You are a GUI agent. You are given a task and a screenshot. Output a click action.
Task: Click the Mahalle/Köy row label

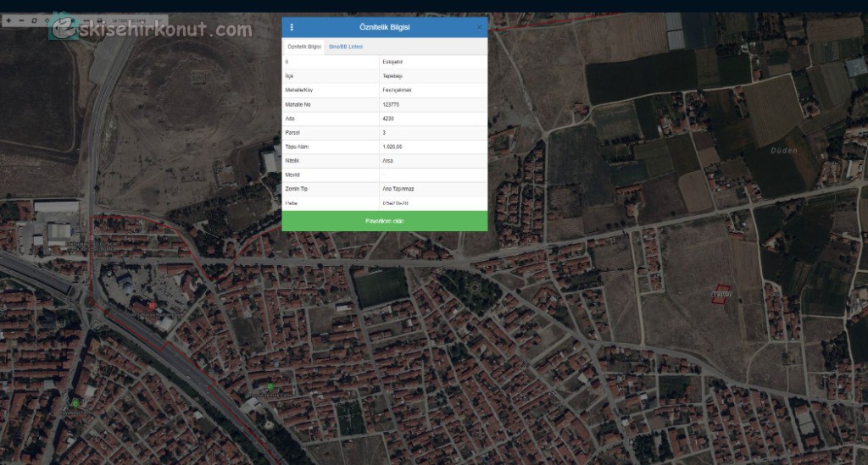point(299,90)
